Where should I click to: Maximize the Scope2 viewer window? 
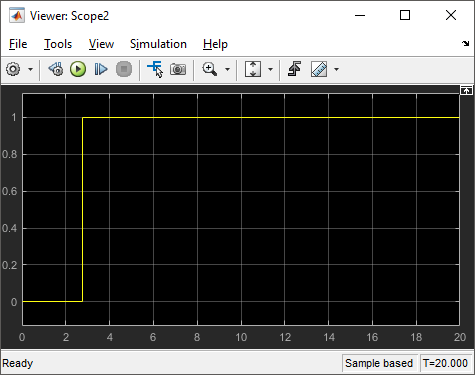pos(405,15)
